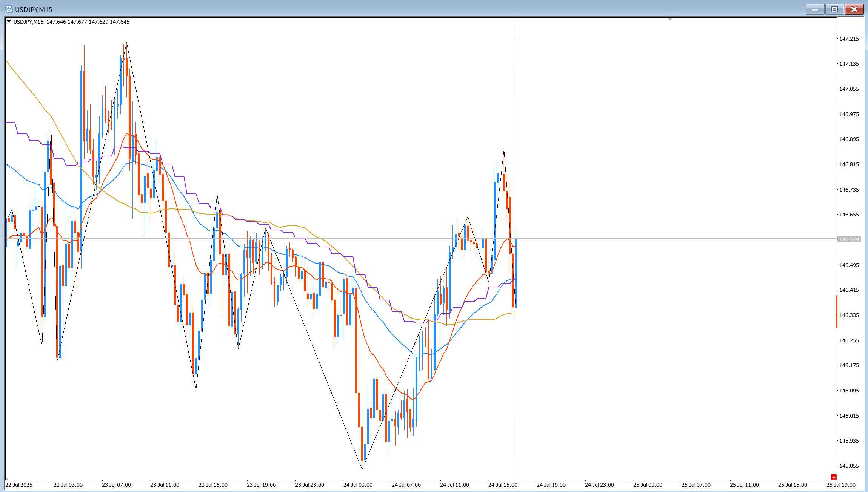Click the 146.735 price scale label

(849, 190)
